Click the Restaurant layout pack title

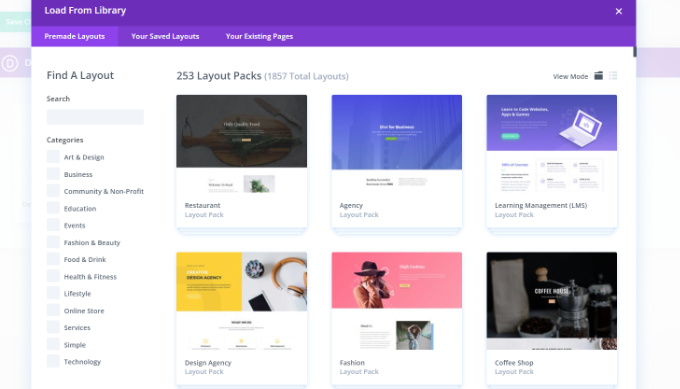[203, 205]
